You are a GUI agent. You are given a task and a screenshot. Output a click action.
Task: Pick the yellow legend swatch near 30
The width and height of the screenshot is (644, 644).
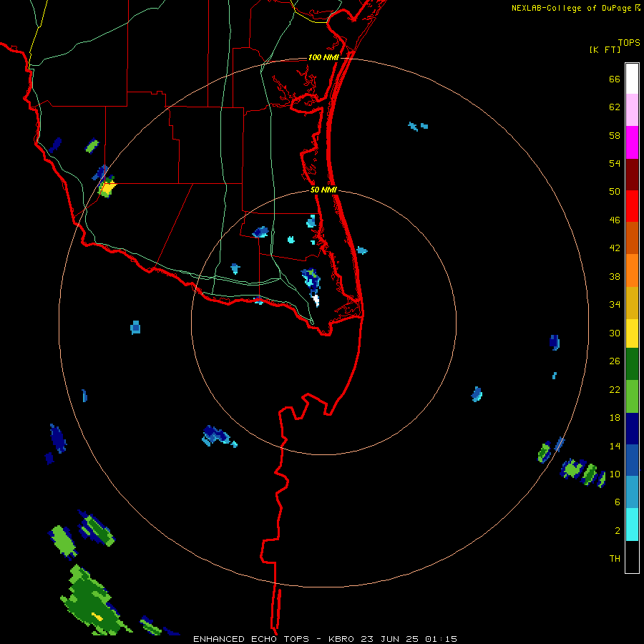pos(632,333)
